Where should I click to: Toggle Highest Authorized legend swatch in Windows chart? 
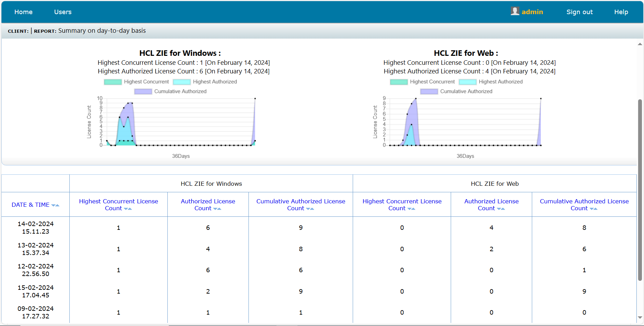pyautogui.click(x=182, y=82)
